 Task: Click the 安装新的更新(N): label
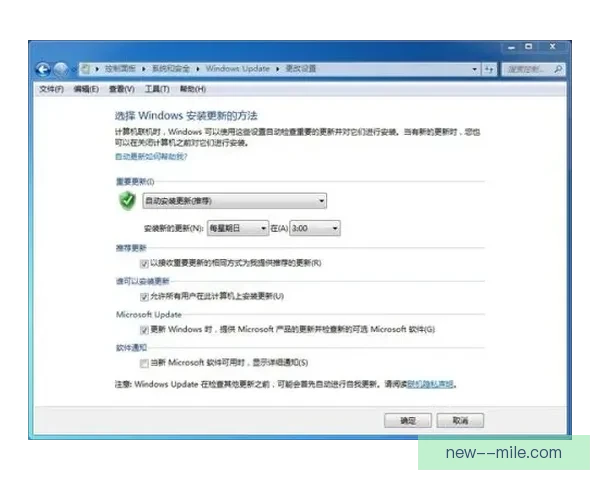click(x=174, y=229)
